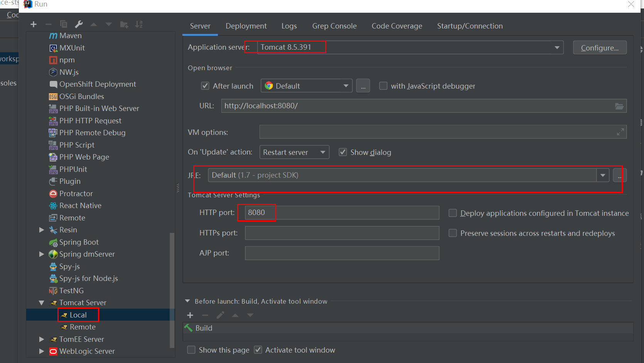Click the WebLogic Server icon
The width and height of the screenshot is (644, 363).
click(53, 351)
